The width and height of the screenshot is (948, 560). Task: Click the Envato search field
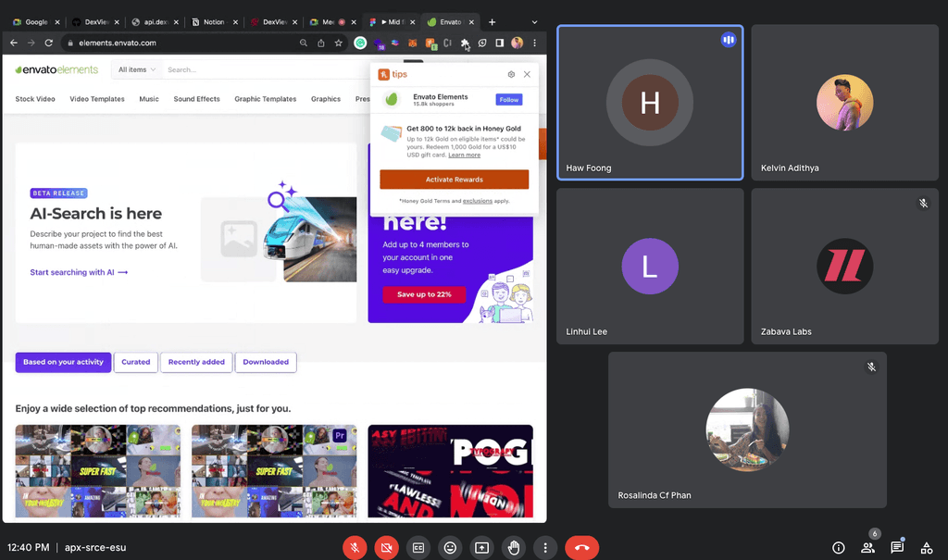tap(266, 69)
